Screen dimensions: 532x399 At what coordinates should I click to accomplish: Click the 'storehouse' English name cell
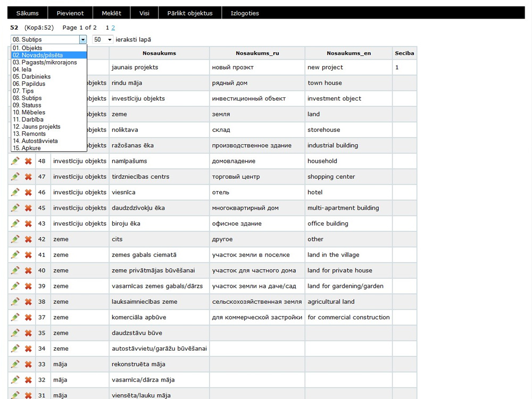(x=348, y=130)
